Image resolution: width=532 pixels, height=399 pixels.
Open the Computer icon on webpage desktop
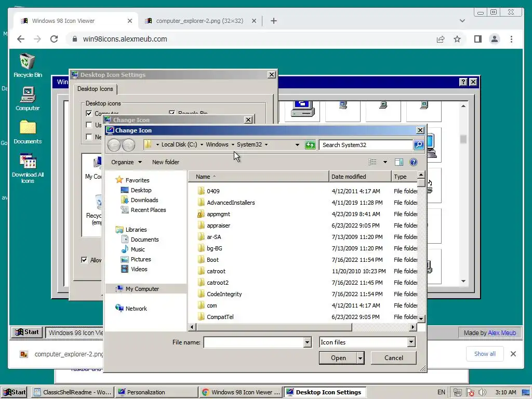point(28,99)
